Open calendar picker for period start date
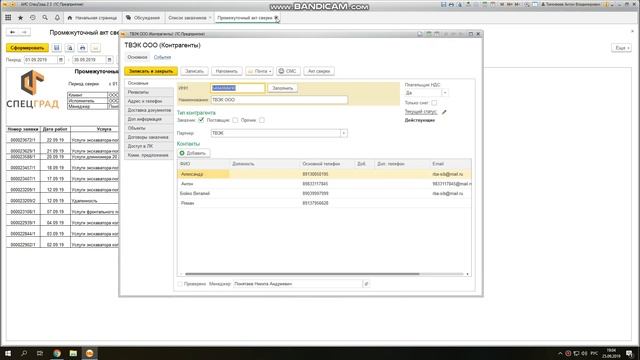 point(61,60)
